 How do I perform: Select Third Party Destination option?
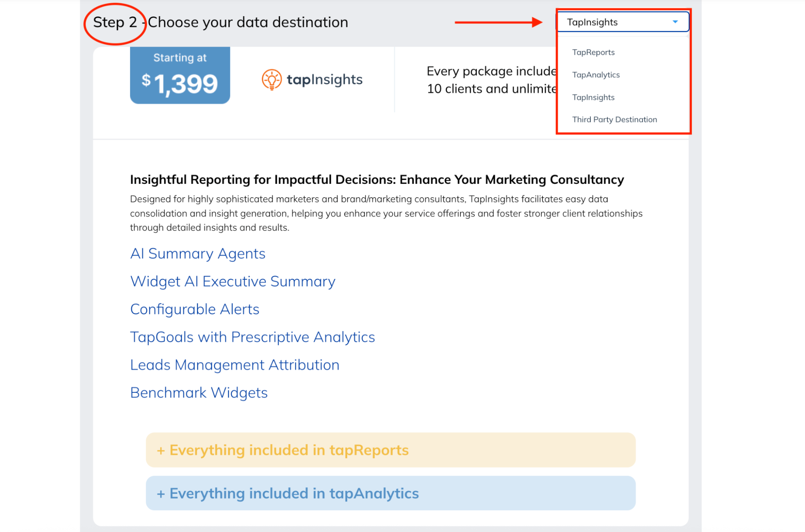(x=614, y=119)
